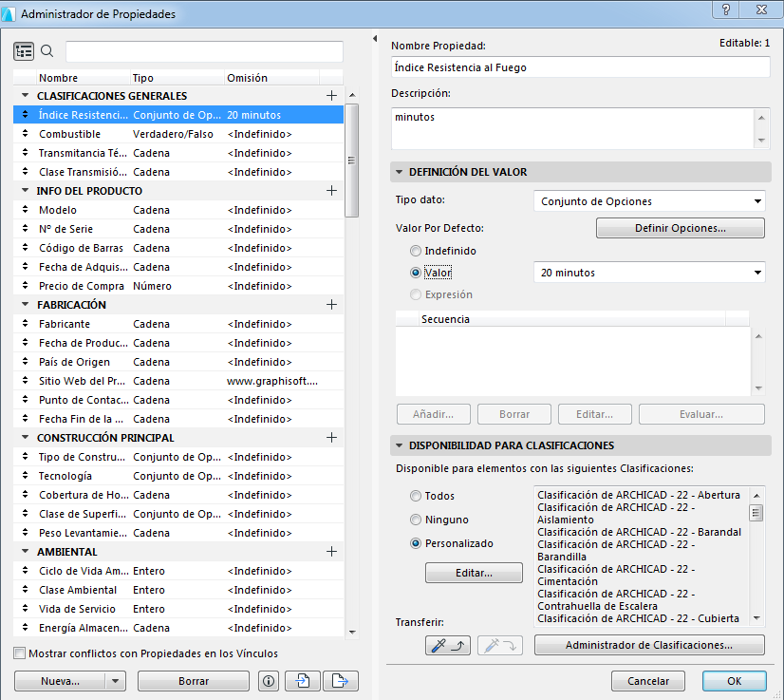
Task: Grab reorder handle of Combustible row
Action: click(25, 134)
